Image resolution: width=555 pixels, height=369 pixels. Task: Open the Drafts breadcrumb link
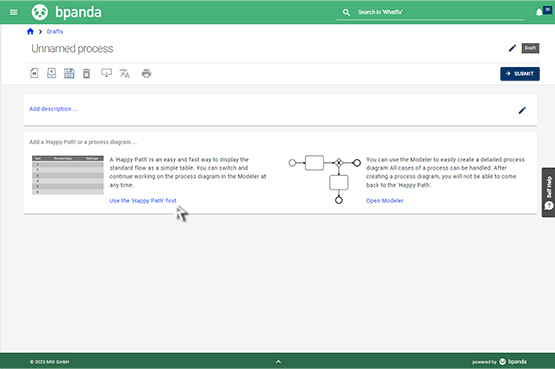click(55, 31)
